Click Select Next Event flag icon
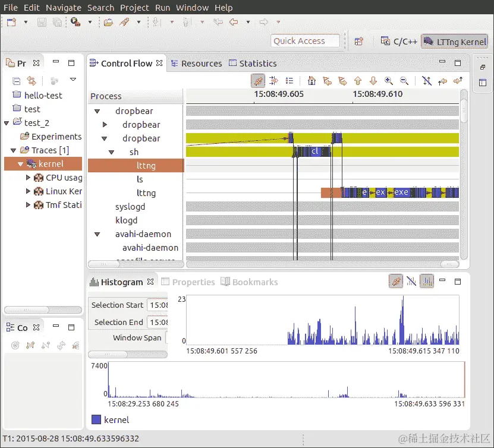The image size is (494, 448). tap(342, 81)
